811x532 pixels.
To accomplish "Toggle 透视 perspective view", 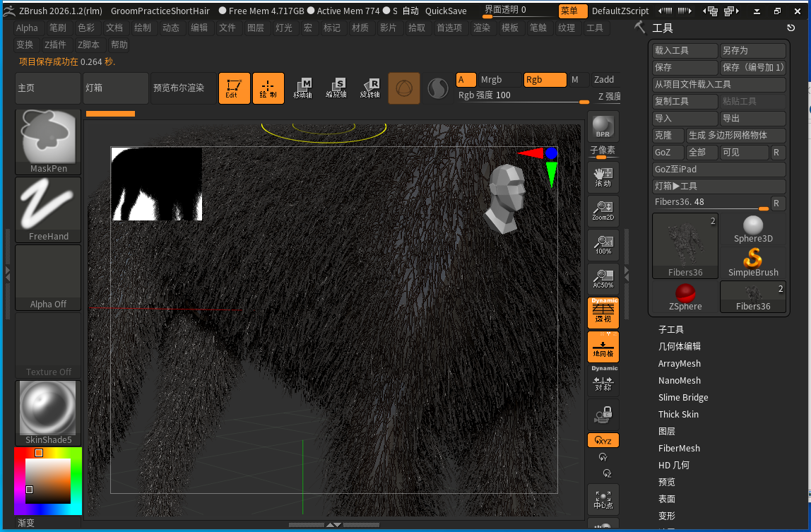I will click(603, 312).
